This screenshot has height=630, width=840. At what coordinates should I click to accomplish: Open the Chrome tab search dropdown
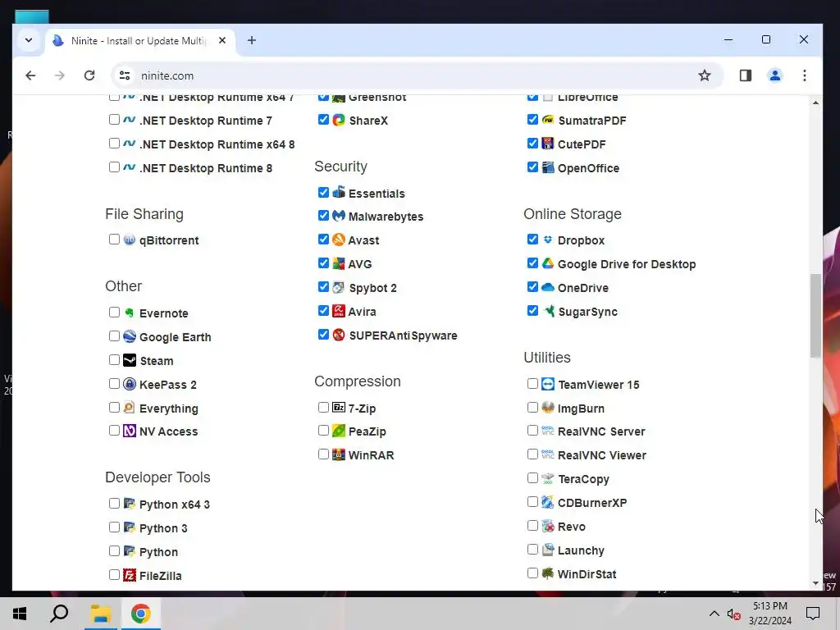(x=29, y=40)
